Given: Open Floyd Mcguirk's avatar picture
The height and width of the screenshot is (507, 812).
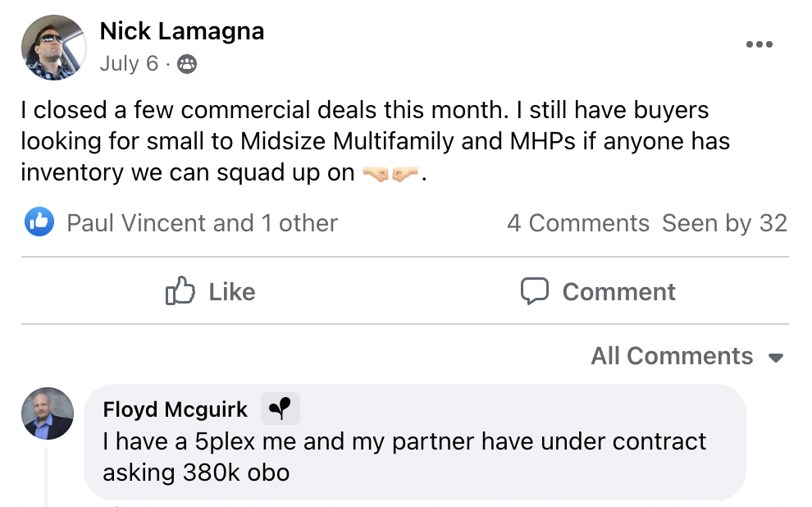Looking at the screenshot, I should click(47, 413).
